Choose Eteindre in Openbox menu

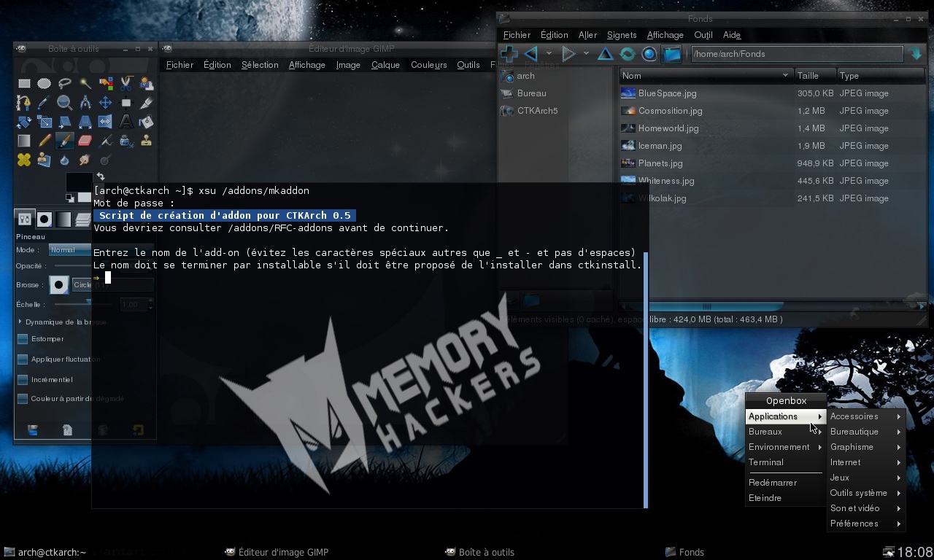[785, 498]
